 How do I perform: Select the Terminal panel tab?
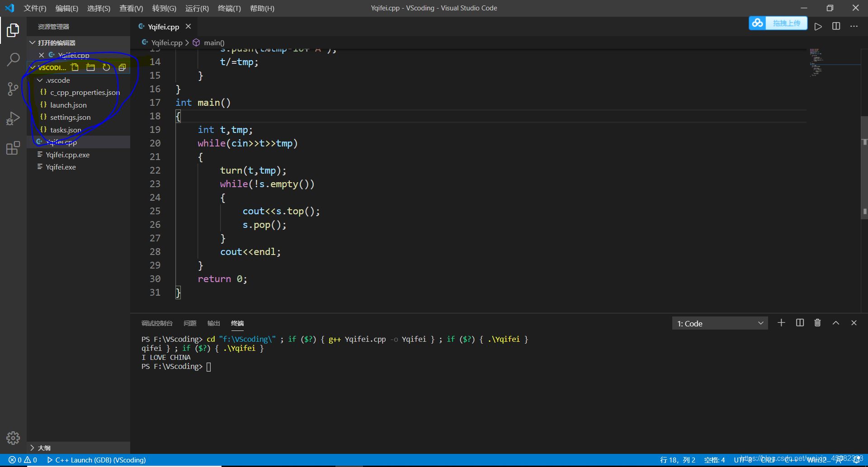coord(237,323)
